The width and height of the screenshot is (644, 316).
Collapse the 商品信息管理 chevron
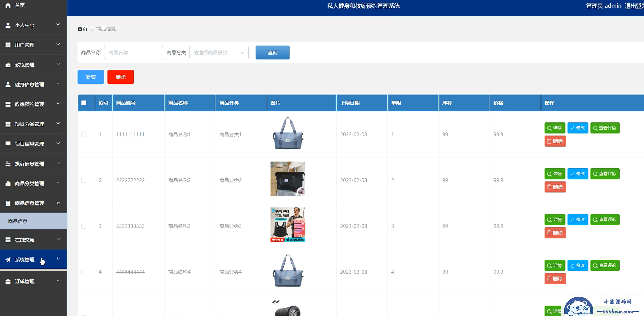point(58,203)
